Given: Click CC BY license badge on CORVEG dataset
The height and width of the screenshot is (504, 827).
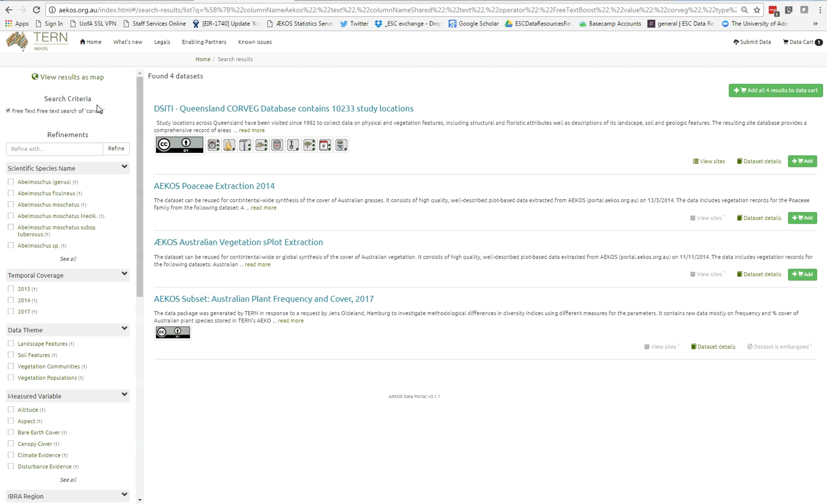Looking at the screenshot, I should pos(179,145).
